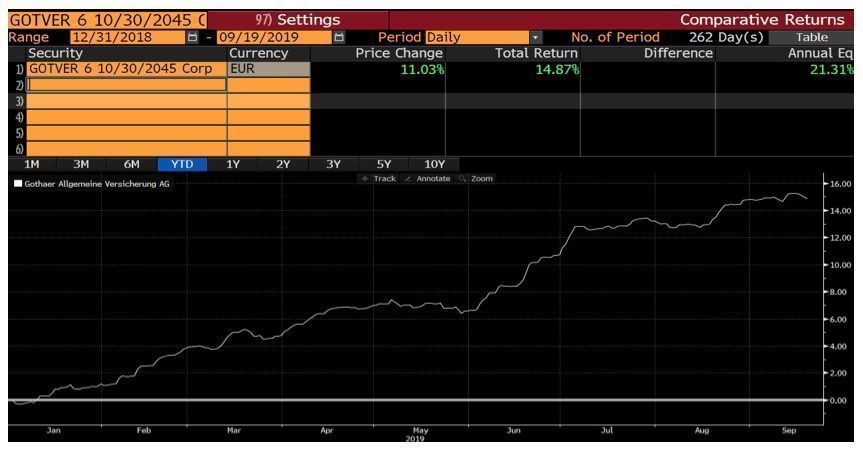Expand the Period Daily dropdown arrow
The height and width of the screenshot is (449, 863).
tap(536, 37)
